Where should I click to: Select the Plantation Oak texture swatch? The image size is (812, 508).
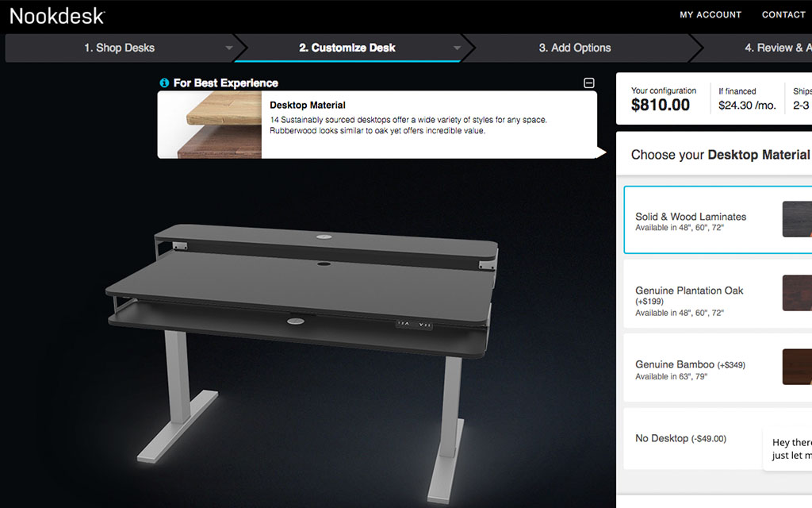[797, 293]
